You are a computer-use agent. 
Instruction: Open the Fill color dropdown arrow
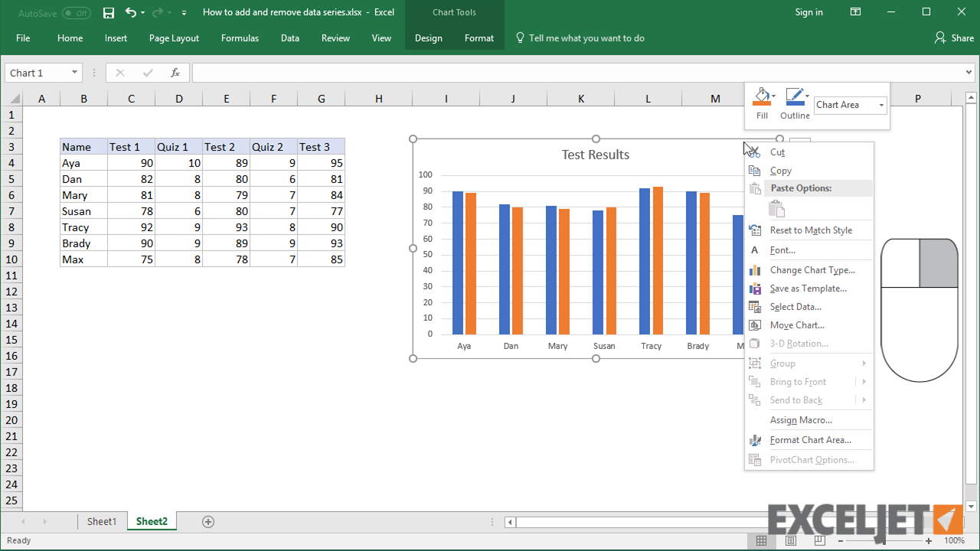pos(773,96)
